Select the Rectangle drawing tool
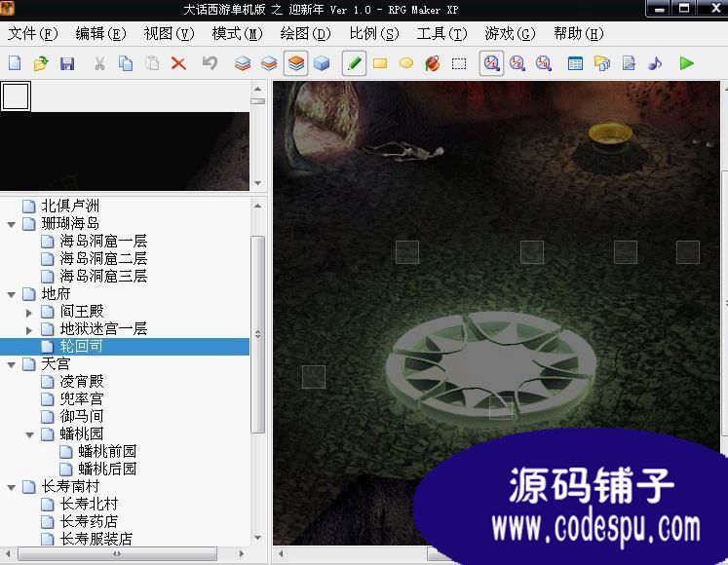This screenshot has width=728, height=565. point(380,63)
